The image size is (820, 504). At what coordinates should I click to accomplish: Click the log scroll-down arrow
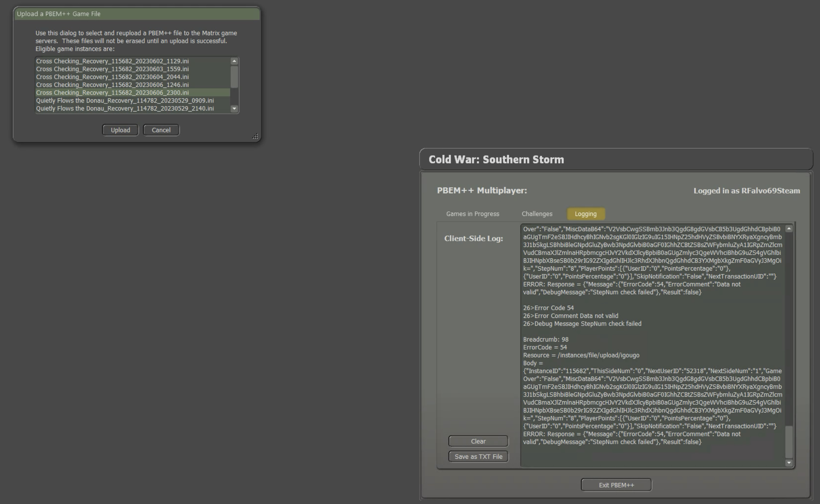(x=789, y=463)
